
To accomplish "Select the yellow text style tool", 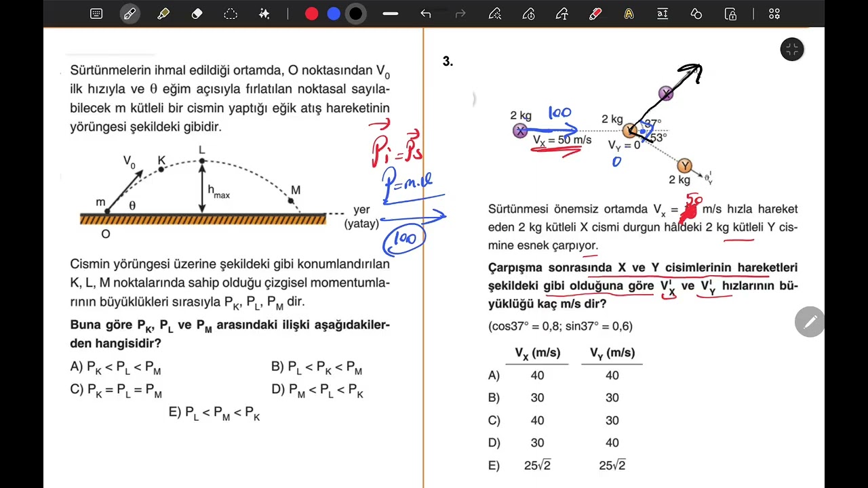I will click(x=629, y=14).
